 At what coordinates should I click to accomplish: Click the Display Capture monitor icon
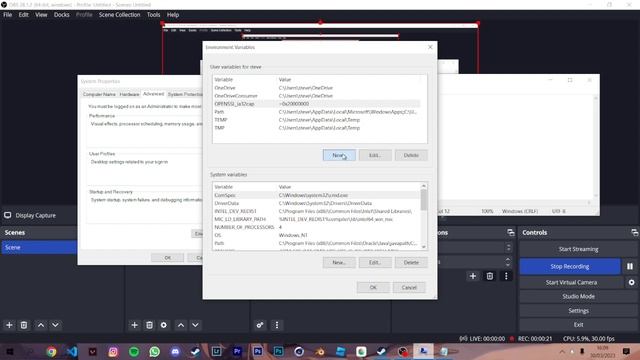point(8,215)
